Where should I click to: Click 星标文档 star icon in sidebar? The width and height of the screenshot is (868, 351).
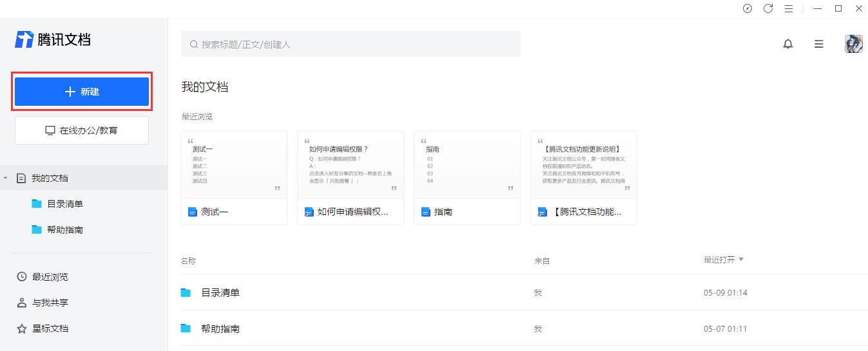click(21, 328)
